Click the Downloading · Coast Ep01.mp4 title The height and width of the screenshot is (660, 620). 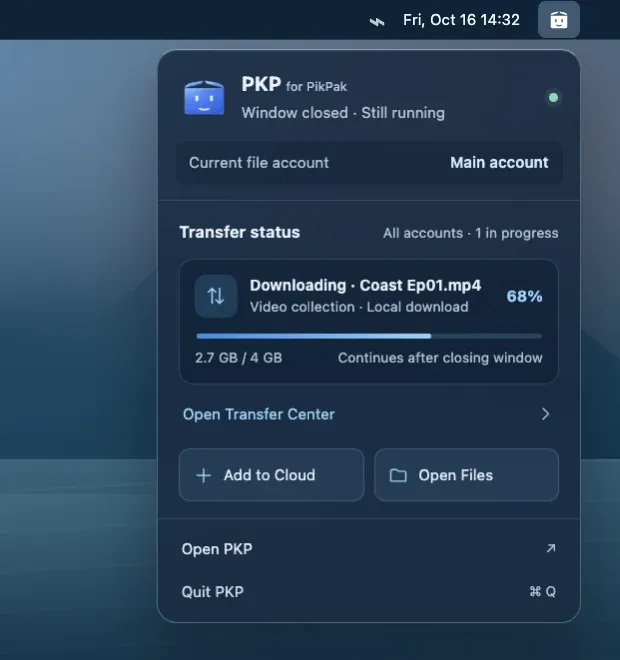365,285
